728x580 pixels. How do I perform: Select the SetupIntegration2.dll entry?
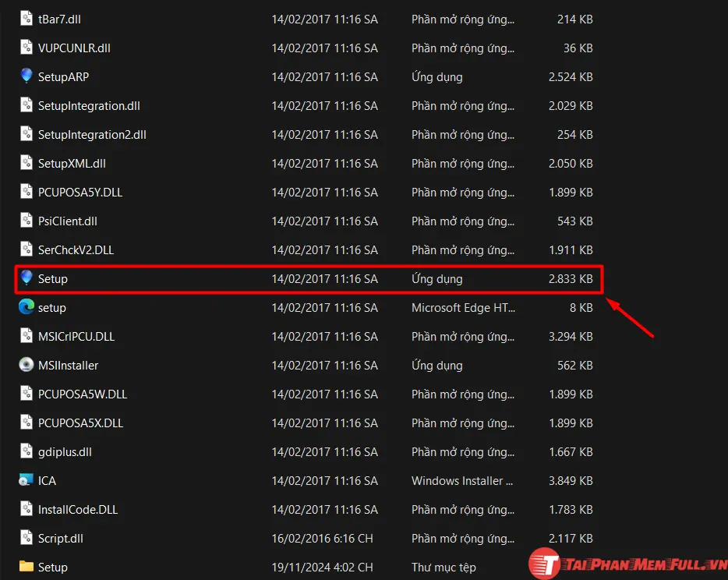pos(92,134)
